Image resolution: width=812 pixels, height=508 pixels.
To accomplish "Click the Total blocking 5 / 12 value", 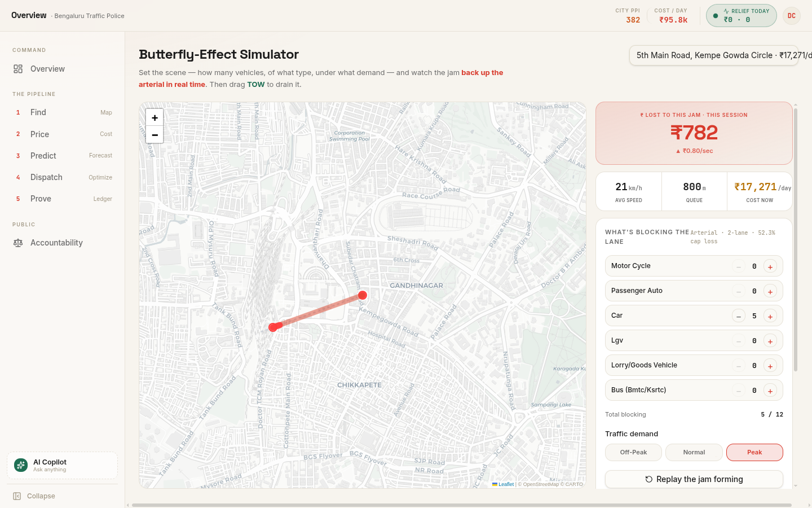I will pos(772,414).
